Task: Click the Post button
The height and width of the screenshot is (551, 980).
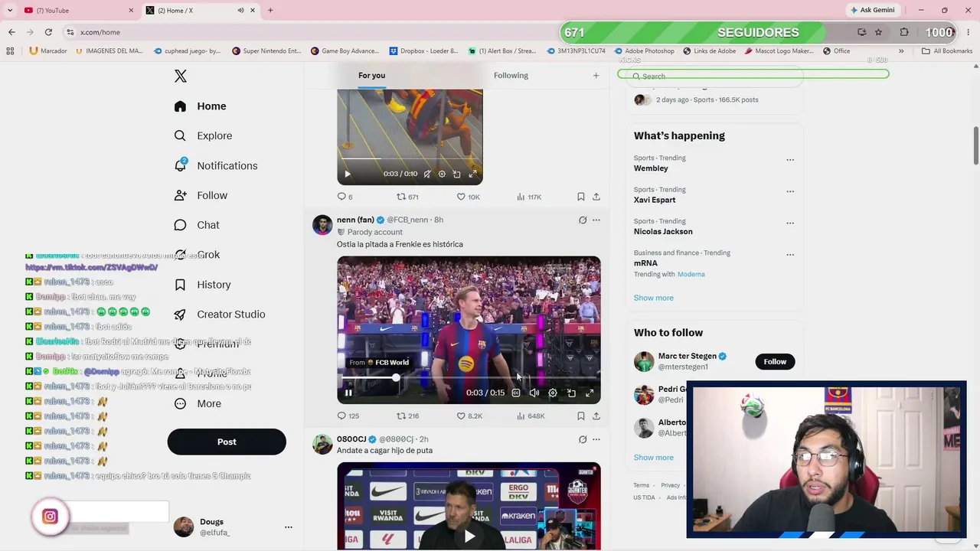Action: point(227,442)
